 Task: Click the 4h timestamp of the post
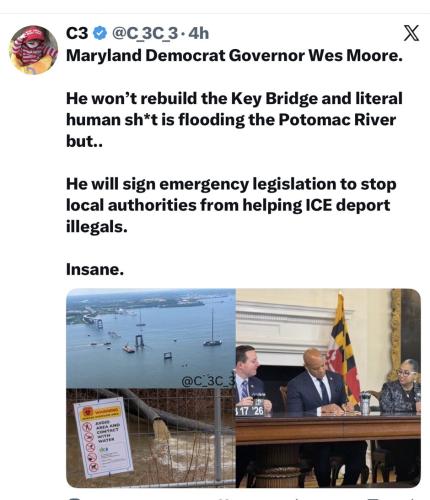tap(198, 33)
